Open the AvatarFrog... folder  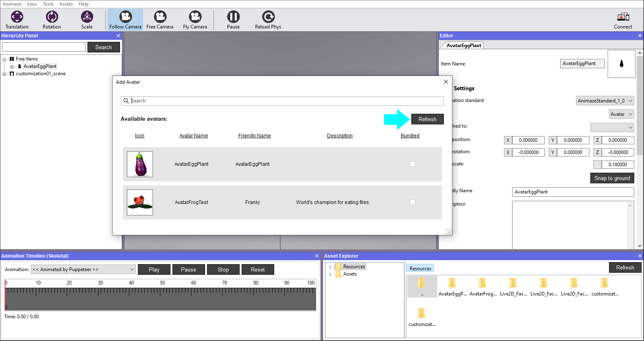click(483, 287)
